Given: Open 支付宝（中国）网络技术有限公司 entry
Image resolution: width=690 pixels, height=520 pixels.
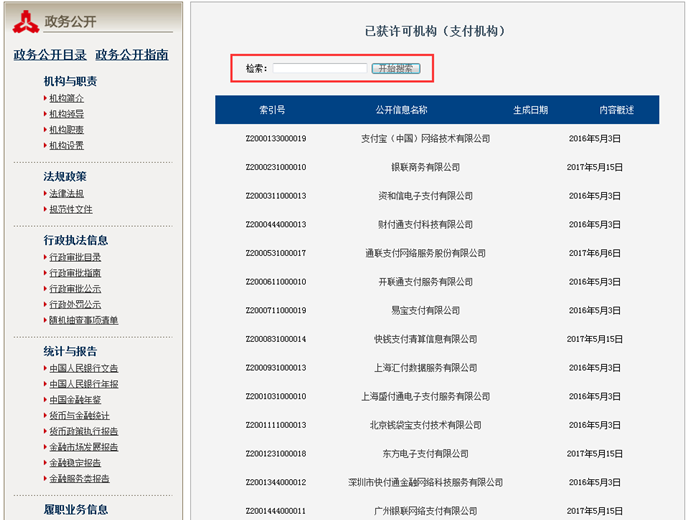Looking at the screenshot, I should click(425, 139).
